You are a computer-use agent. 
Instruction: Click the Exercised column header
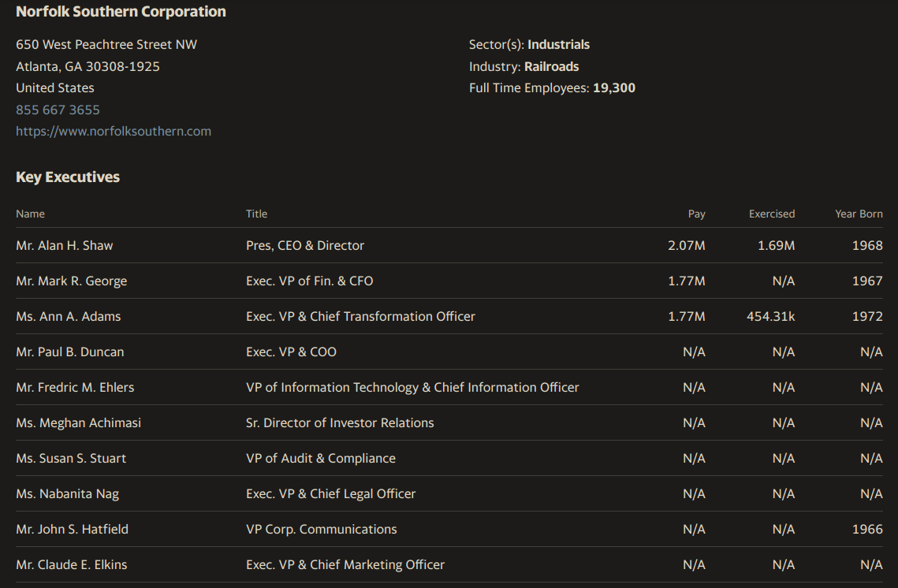[x=772, y=214]
